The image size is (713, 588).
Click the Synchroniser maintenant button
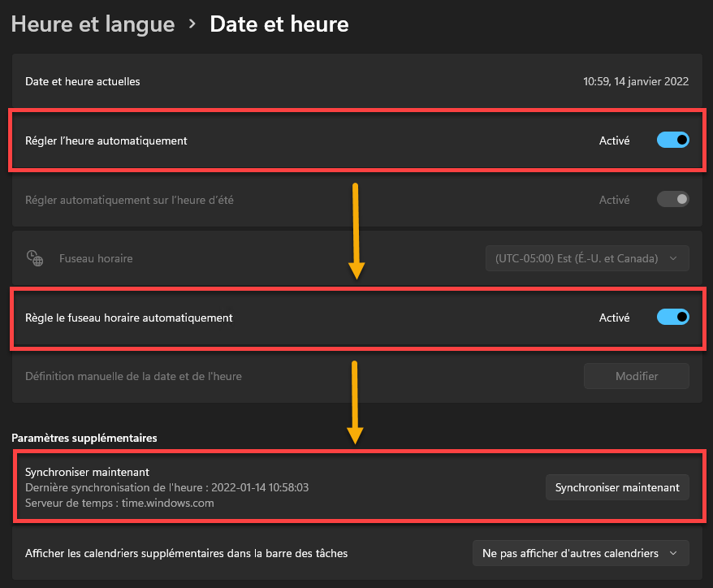coord(617,487)
